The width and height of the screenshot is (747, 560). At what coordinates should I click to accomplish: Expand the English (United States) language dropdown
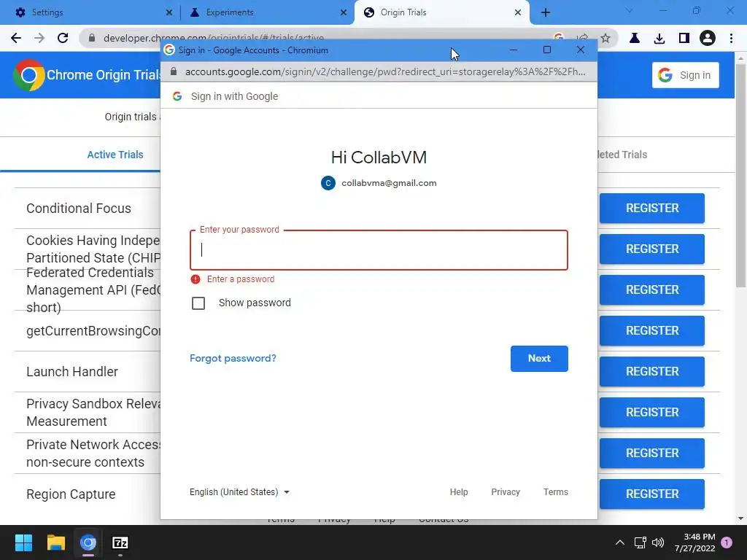coord(239,492)
